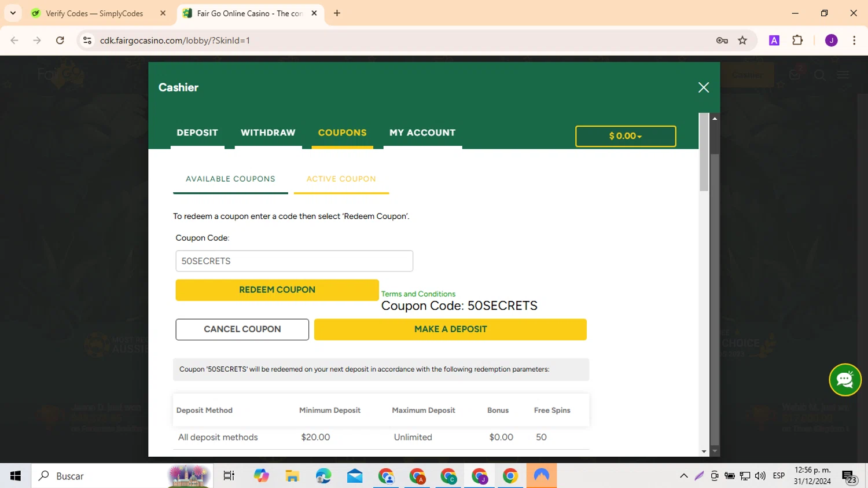868x488 pixels.
Task: Close the Cashier dialog
Action: pyautogui.click(x=704, y=87)
